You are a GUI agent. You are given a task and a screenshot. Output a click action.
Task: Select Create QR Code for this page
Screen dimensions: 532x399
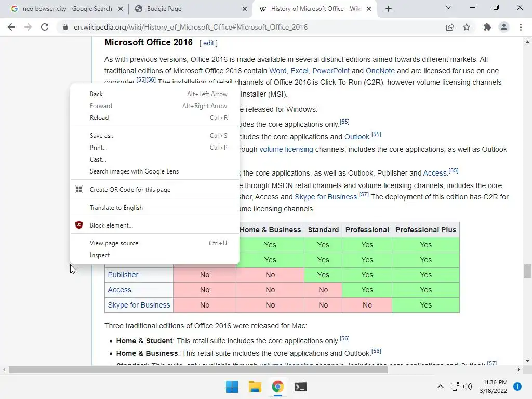[x=155, y=189]
